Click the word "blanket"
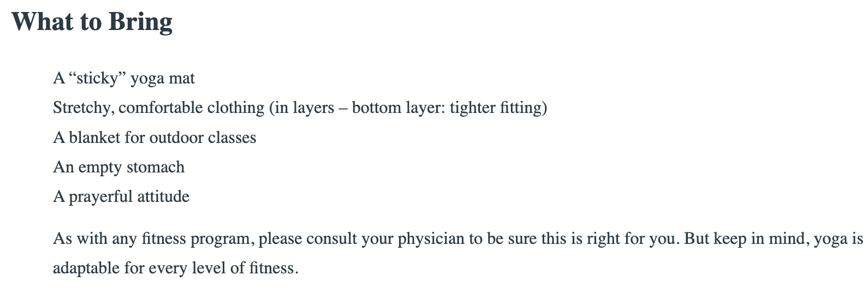This screenshot has height=287, width=868. click(x=94, y=137)
